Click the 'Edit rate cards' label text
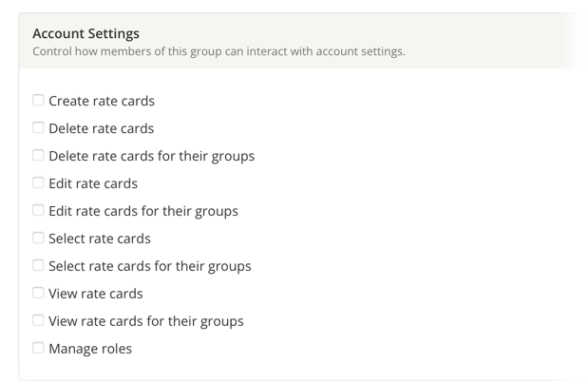The height and width of the screenshot is (383, 588). coord(93,183)
